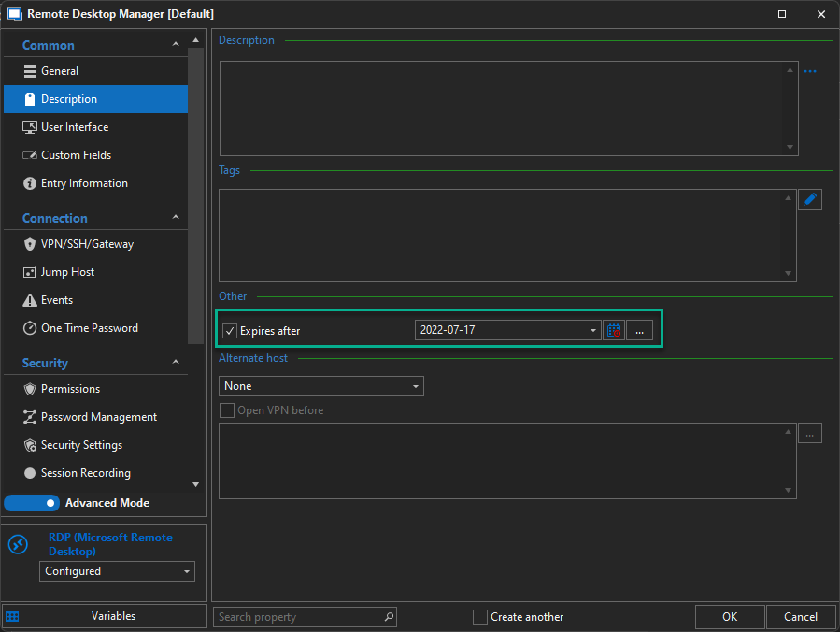Go to the General page
Image resolution: width=840 pixels, height=632 pixels.
(60, 71)
